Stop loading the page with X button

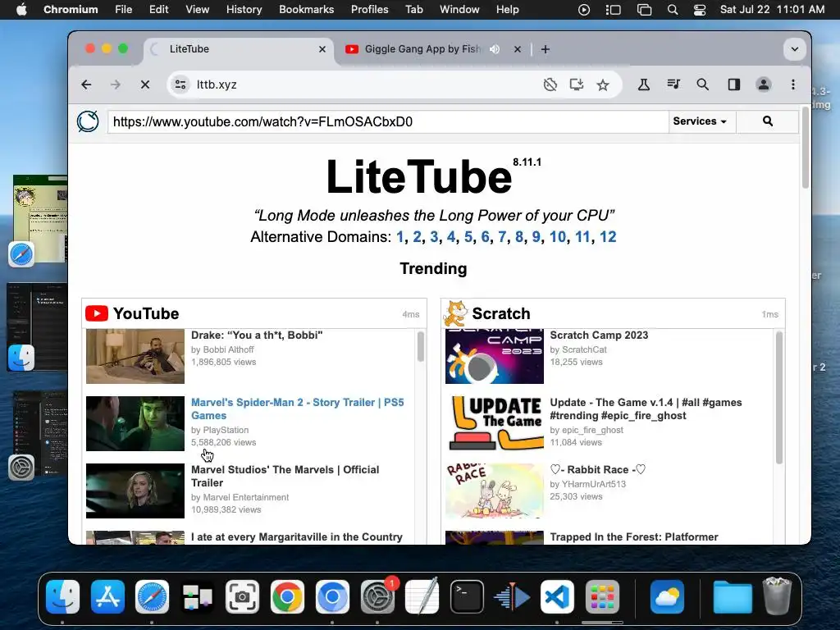point(145,84)
